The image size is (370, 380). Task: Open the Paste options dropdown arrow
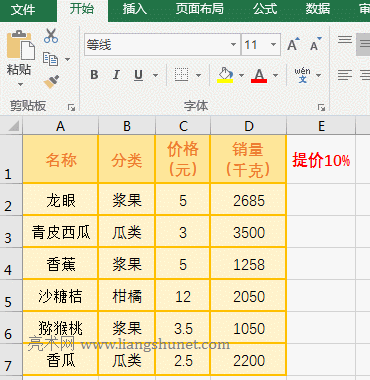(20, 84)
